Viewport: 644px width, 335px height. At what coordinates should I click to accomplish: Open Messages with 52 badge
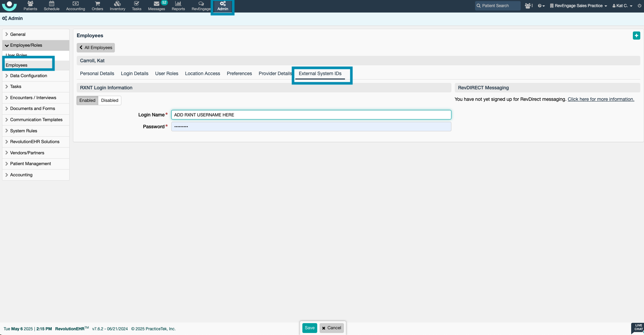[157, 6]
